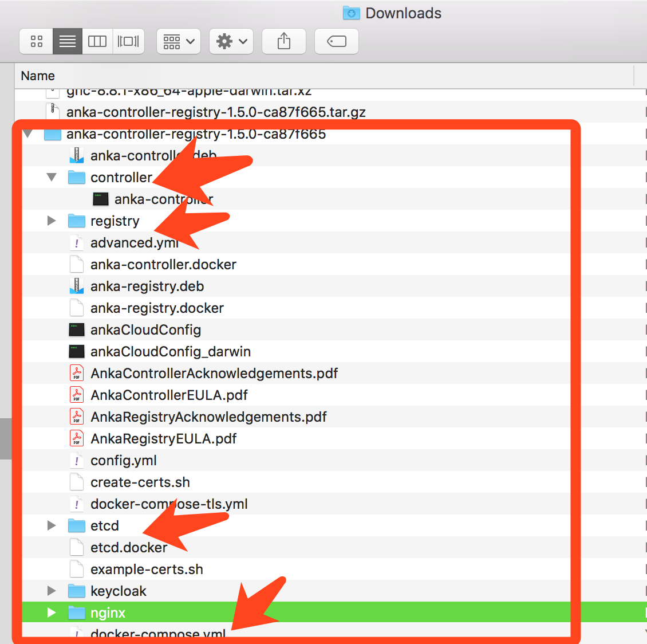Select the highlighted nginx folder name
The image size is (647, 644).
point(108,613)
